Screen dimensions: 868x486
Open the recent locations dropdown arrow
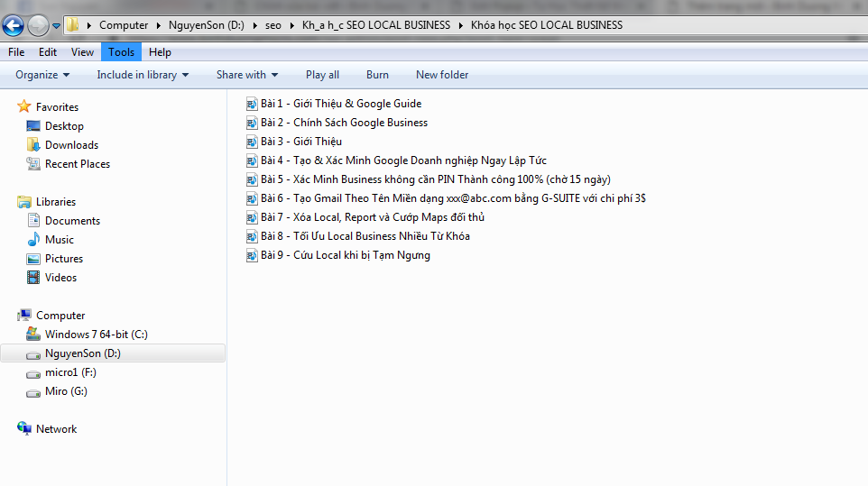click(x=56, y=26)
